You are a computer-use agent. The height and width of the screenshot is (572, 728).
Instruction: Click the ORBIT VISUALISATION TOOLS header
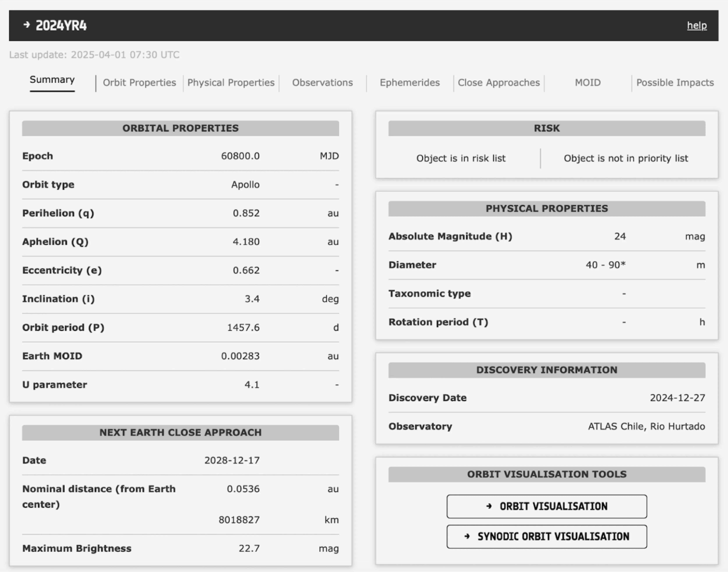pos(547,475)
